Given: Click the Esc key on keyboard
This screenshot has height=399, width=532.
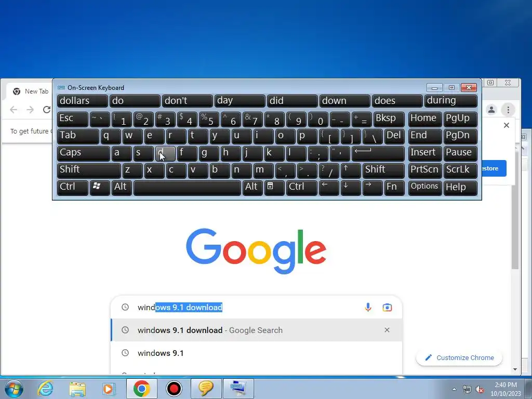Looking at the screenshot, I should [73, 119].
